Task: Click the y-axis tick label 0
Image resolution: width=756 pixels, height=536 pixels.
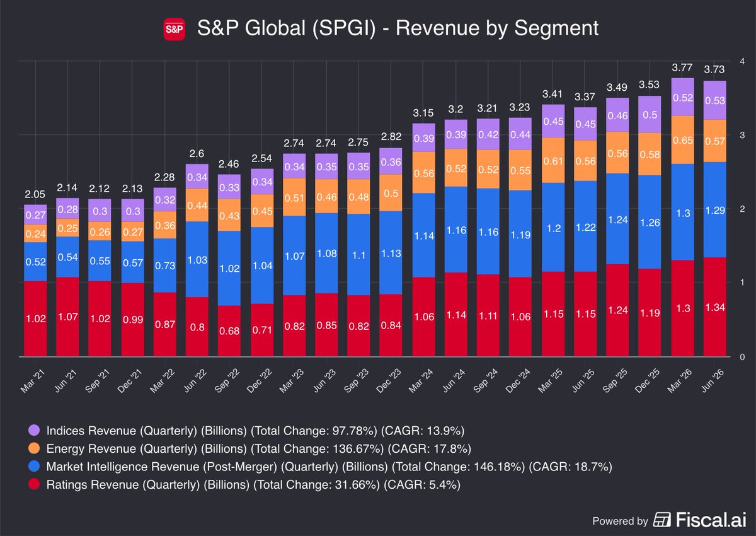Action: tap(743, 357)
